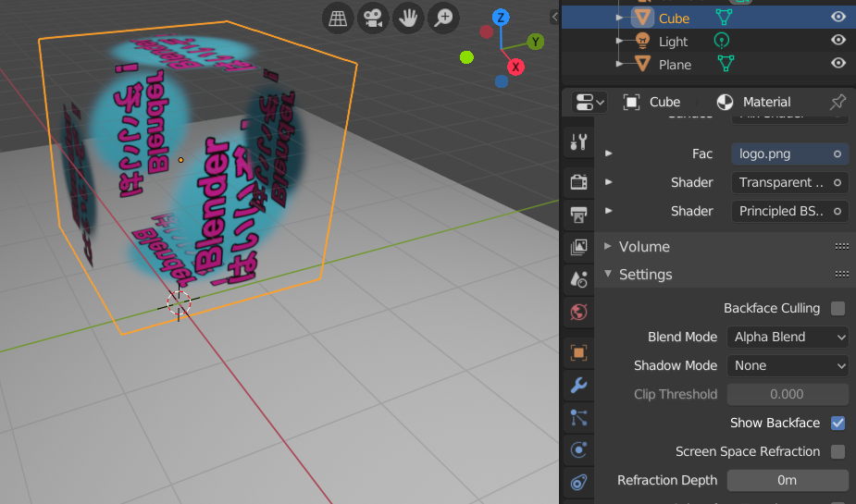The image size is (856, 504).
Task: Click the Cube object icon in outliner
Action: [x=642, y=18]
